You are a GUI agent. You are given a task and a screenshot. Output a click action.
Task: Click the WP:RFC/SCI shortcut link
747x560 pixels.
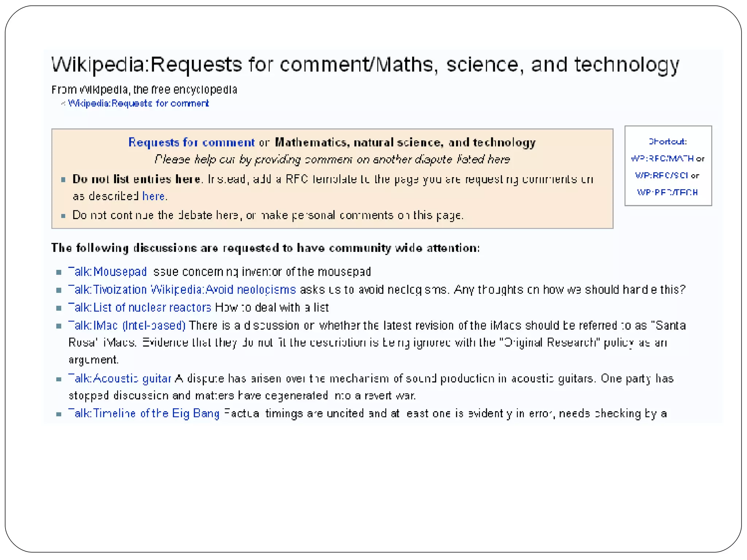coord(661,175)
